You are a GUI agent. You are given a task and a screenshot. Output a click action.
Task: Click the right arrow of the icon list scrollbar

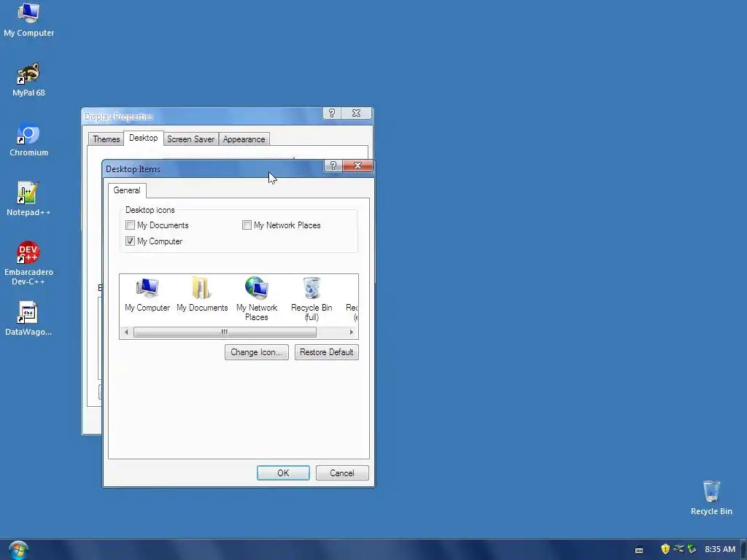coord(352,332)
